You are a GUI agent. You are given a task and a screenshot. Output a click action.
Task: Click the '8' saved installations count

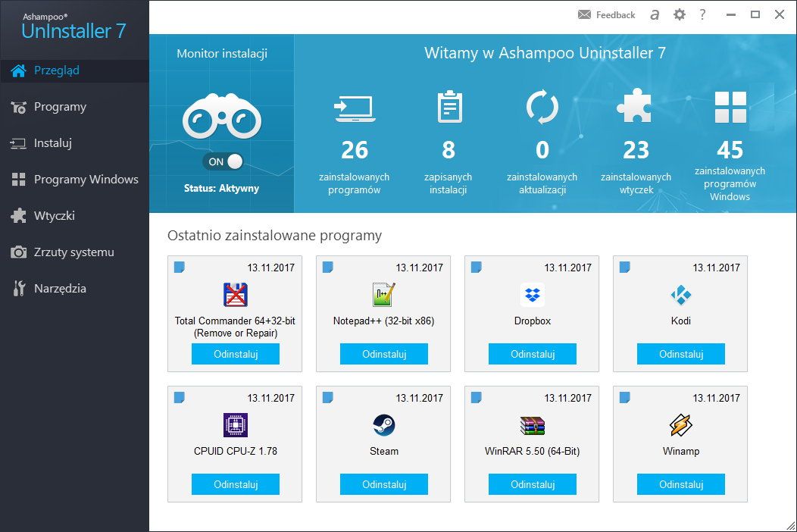(449, 151)
